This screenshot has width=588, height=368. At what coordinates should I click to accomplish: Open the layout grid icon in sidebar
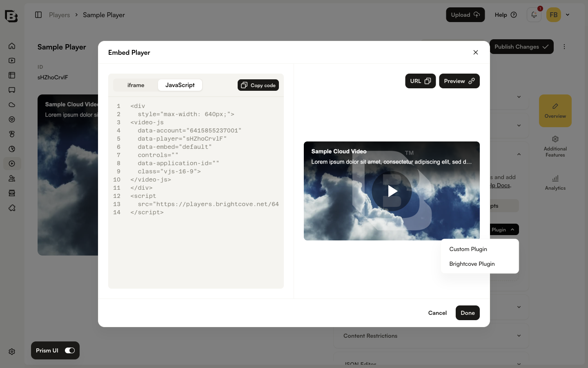[x=12, y=75]
